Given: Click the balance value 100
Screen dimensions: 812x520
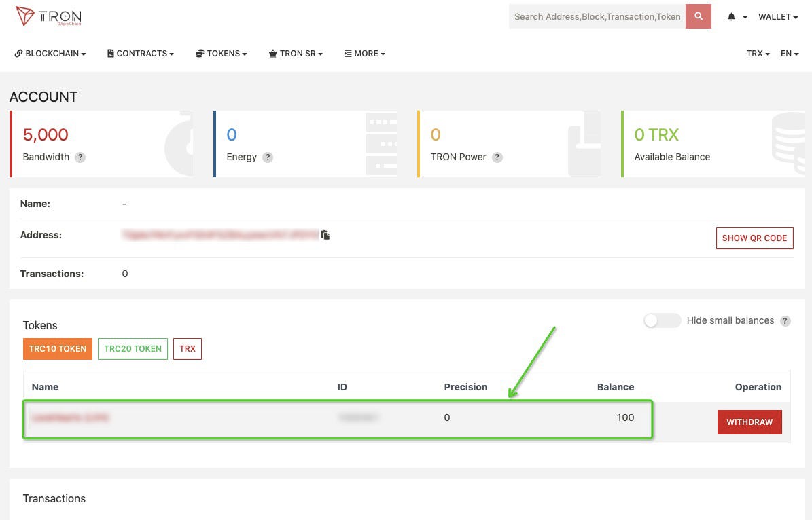Looking at the screenshot, I should 625,417.
